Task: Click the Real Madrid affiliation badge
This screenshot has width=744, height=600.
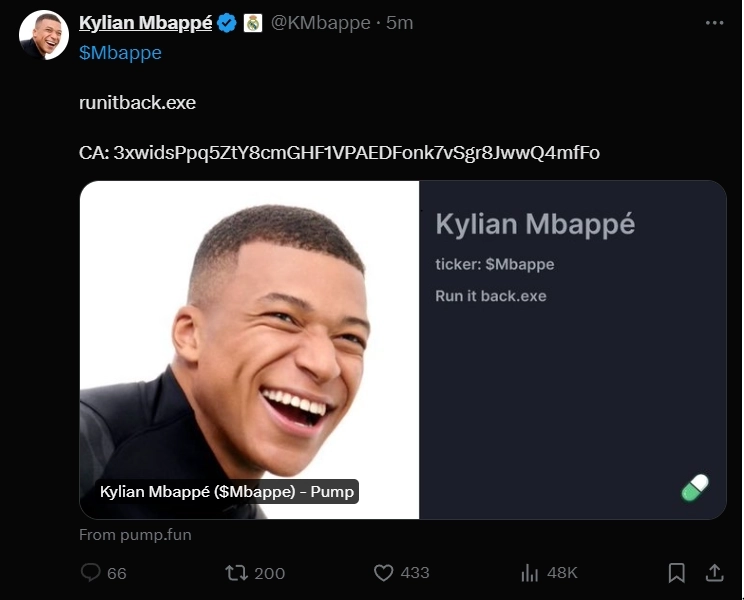Action: pyautogui.click(x=253, y=23)
